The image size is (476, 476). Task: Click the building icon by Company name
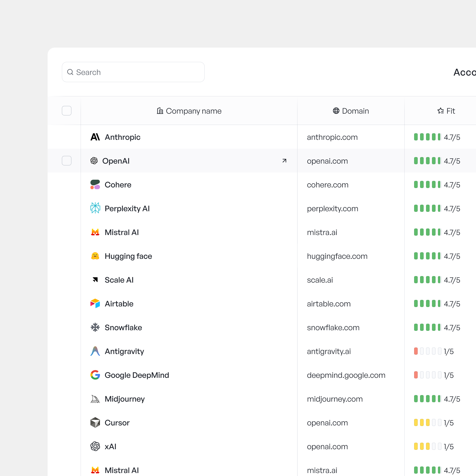click(x=160, y=111)
